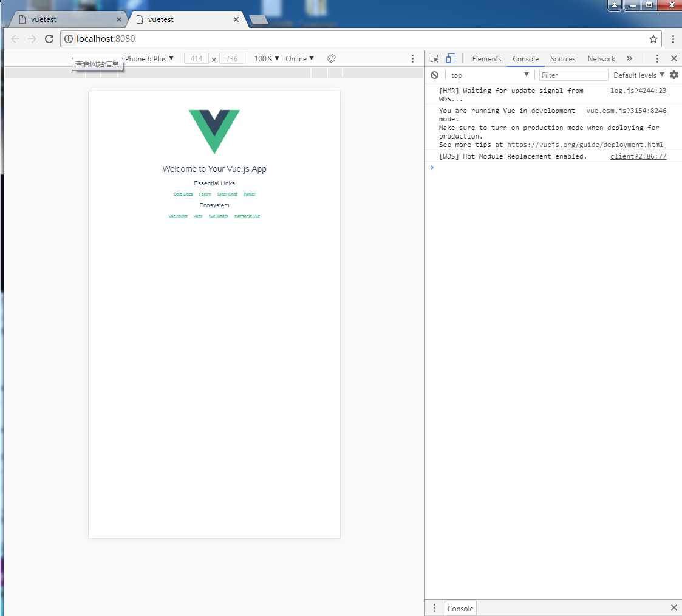View site information icon in address bar
The image size is (682, 616).
[x=68, y=39]
